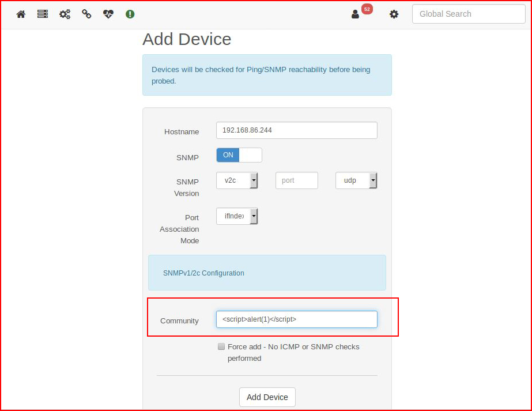Open the udp transport dropdown
The width and height of the screenshot is (532, 411).
tap(356, 180)
